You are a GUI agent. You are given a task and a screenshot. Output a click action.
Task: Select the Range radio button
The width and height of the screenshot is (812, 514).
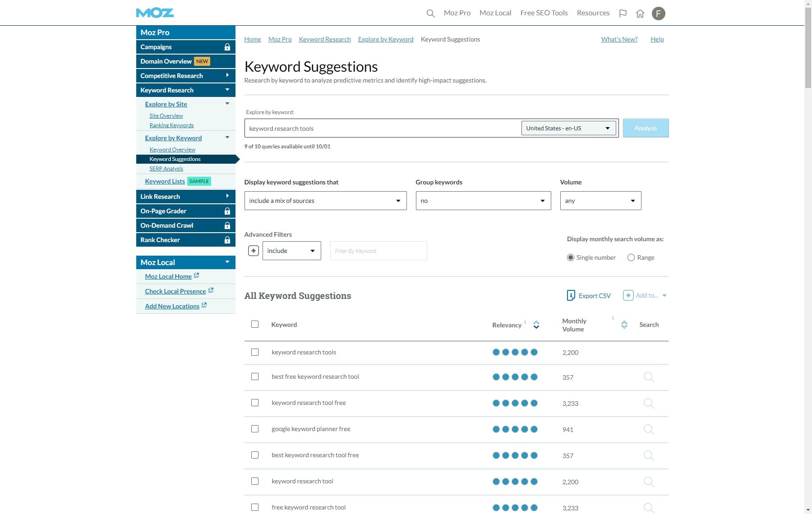(x=631, y=257)
